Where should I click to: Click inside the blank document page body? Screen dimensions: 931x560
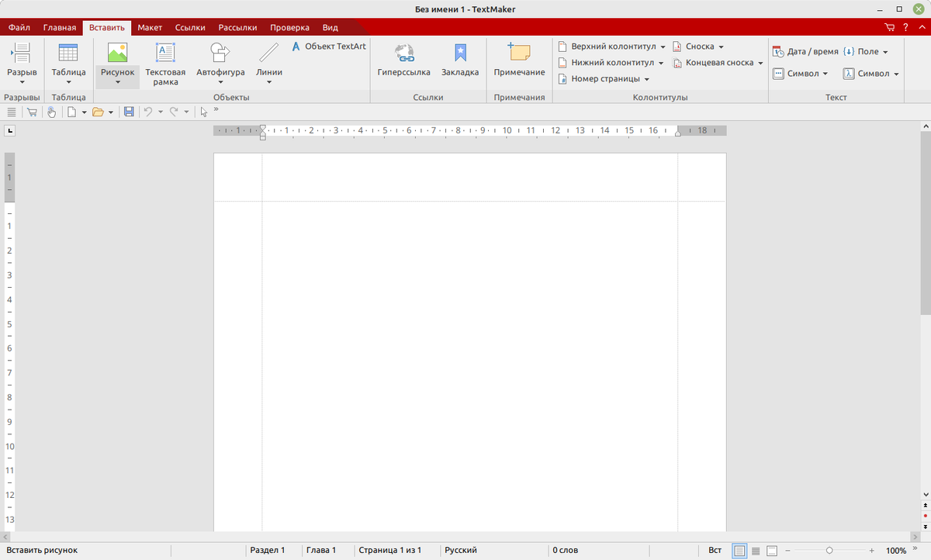469,365
